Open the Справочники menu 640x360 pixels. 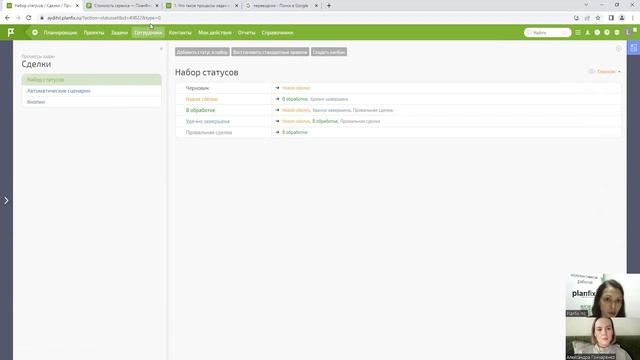[278, 33]
